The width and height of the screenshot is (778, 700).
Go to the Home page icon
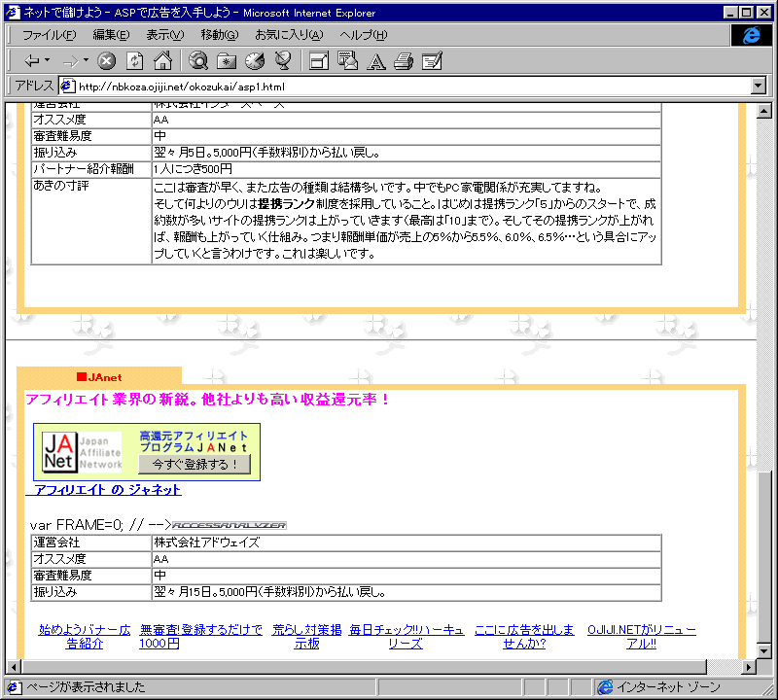click(162, 61)
